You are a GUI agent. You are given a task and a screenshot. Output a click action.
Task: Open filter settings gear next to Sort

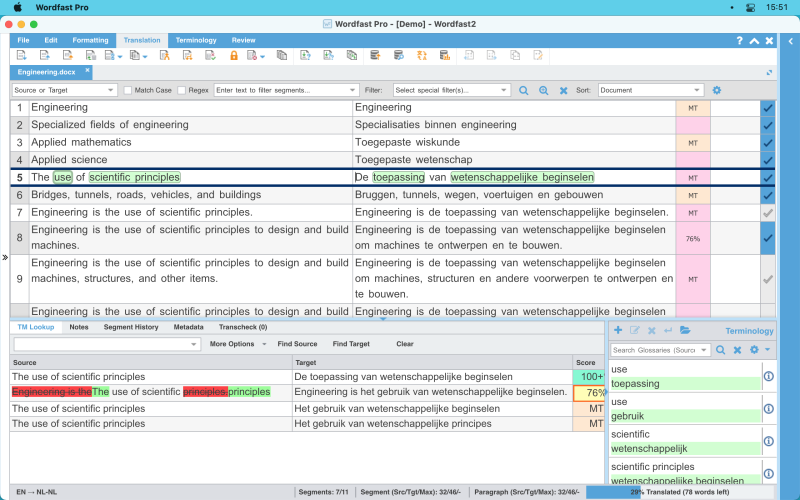717,90
